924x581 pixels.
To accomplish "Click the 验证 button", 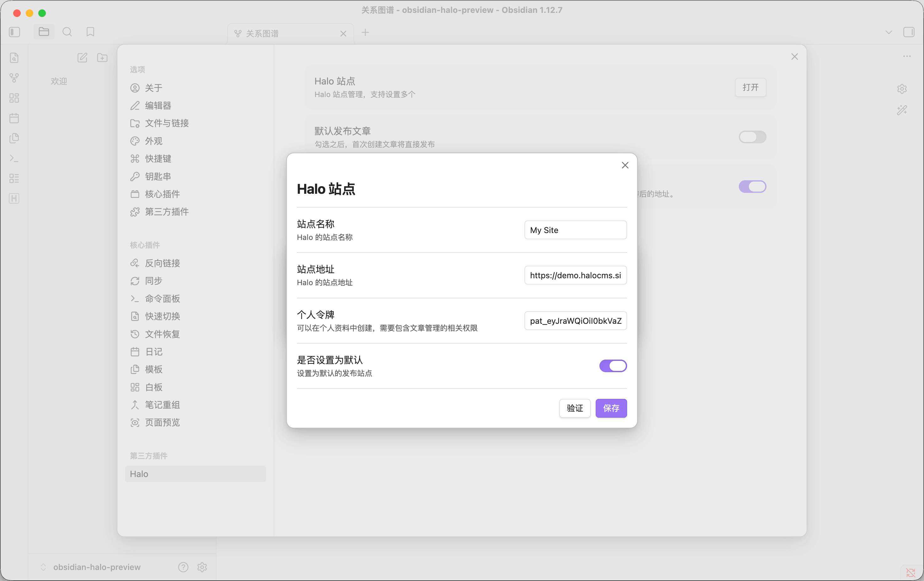I will 574,408.
